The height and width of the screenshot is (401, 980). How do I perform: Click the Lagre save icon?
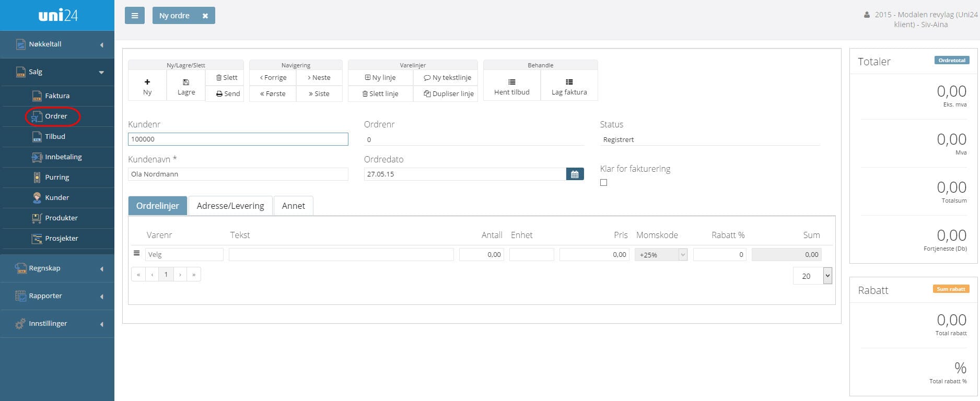186,82
